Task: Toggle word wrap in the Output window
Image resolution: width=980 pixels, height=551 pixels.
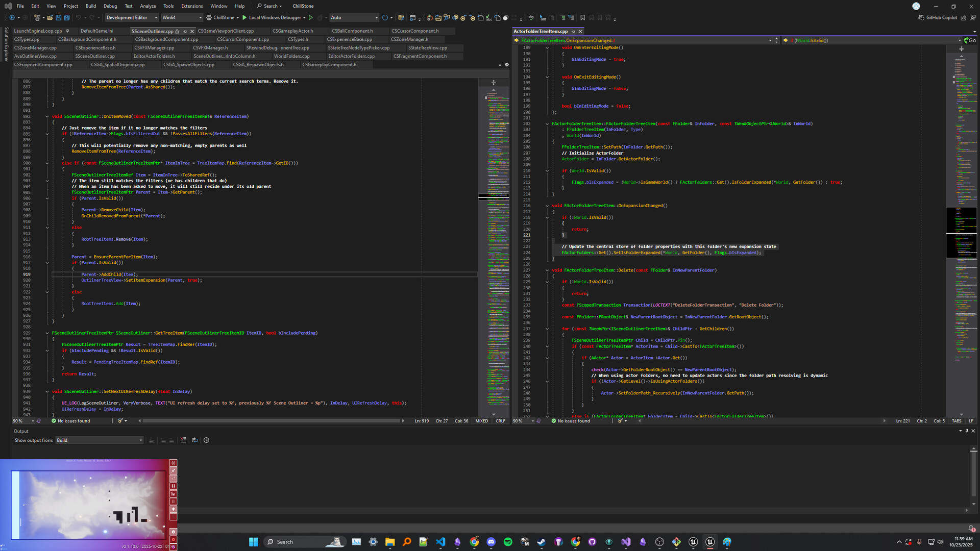Action: 194,440
